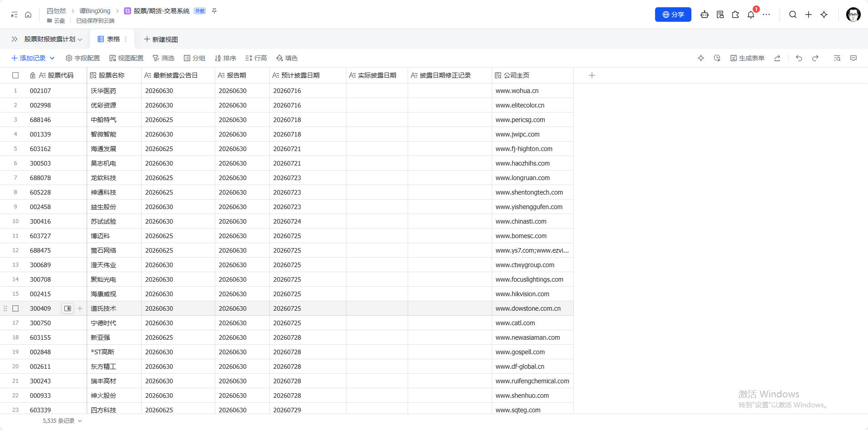This screenshot has width=868, height=430.
Task: Click the search magnifier icon
Action: (x=793, y=15)
